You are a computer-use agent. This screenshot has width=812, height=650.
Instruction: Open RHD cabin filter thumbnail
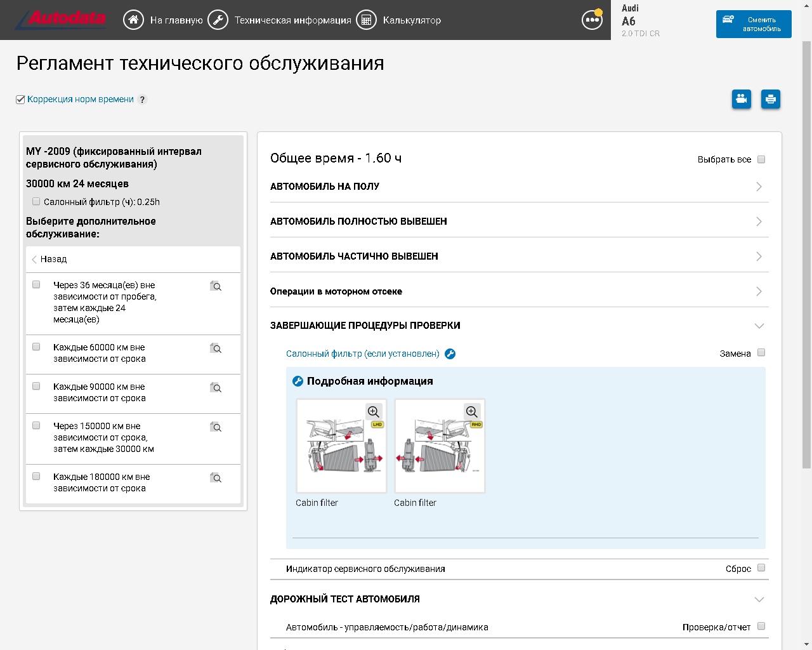440,446
